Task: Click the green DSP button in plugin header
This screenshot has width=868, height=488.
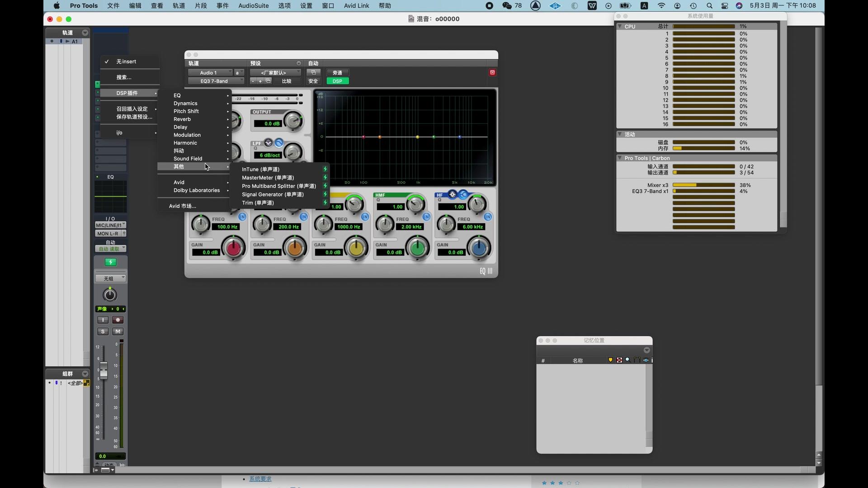Action: click(337, 81)
